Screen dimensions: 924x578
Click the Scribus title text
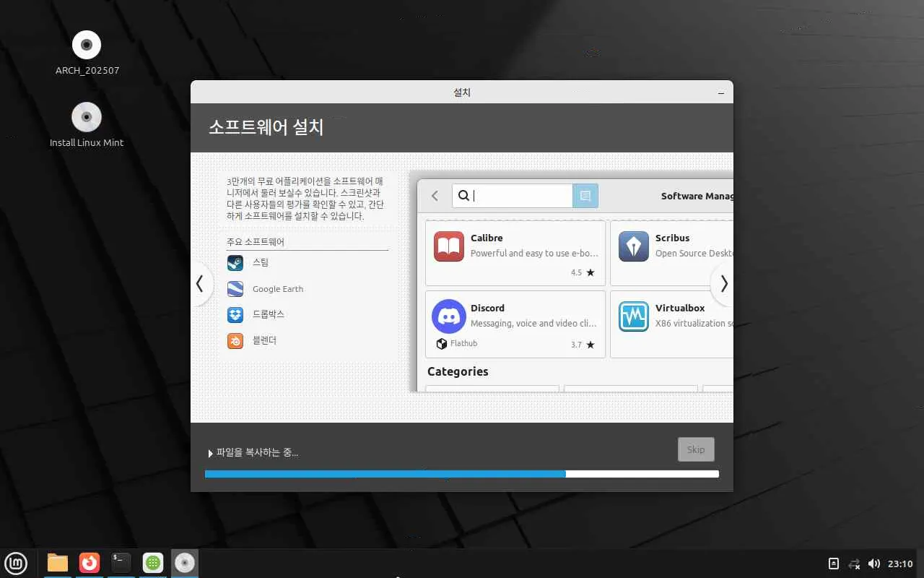(x=672, y=238)
